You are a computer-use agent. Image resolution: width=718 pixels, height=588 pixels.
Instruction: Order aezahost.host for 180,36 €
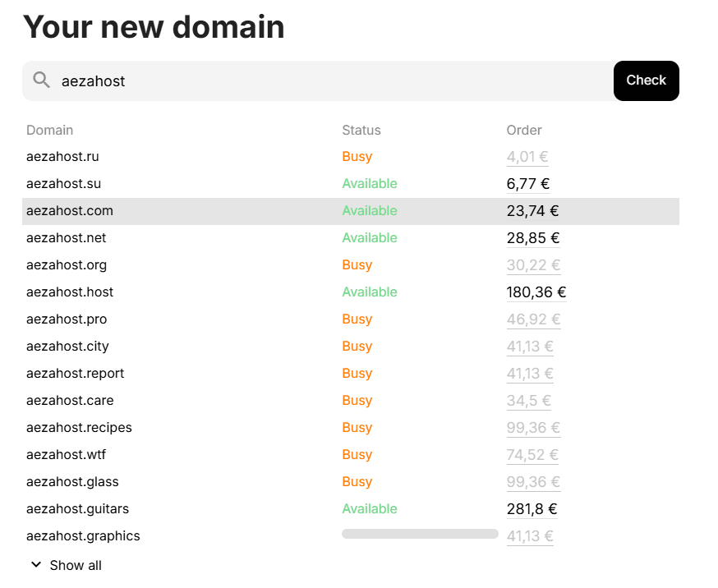pyautogui.click(x=536, y=292)
